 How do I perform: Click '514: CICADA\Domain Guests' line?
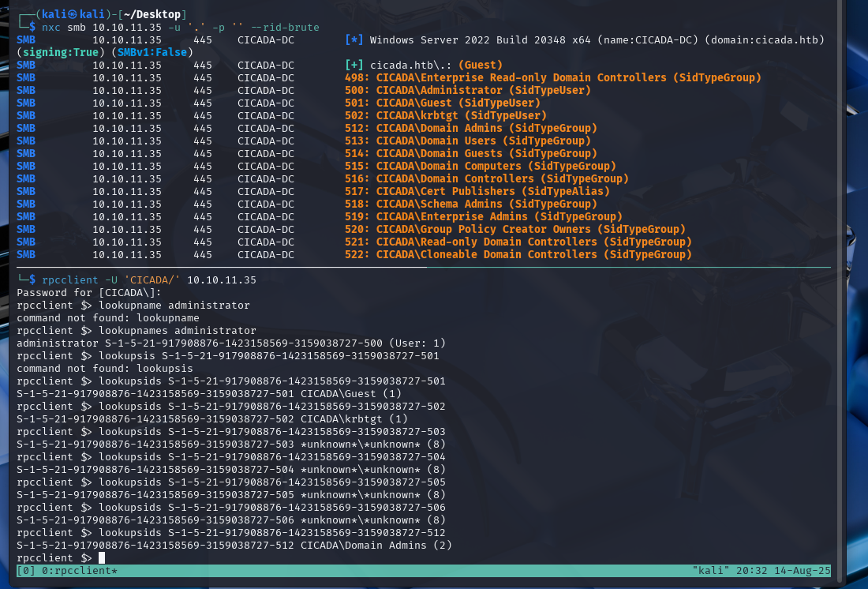470,153
